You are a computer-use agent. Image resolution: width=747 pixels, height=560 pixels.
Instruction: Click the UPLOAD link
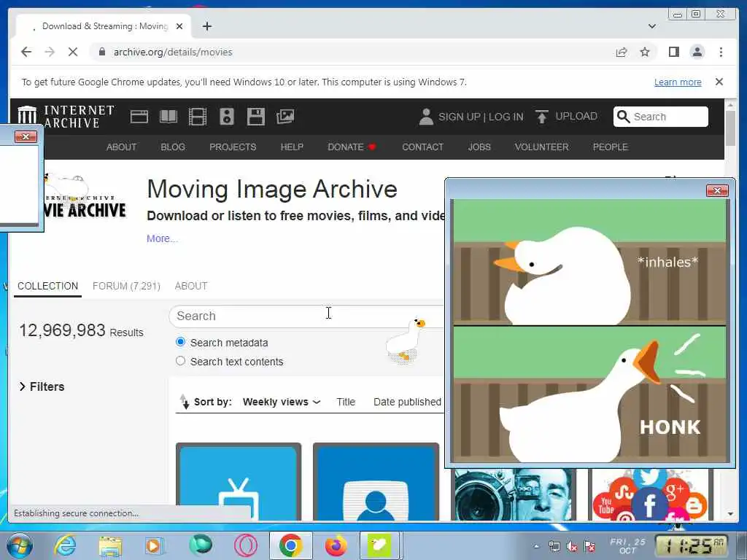click(576, 116)
